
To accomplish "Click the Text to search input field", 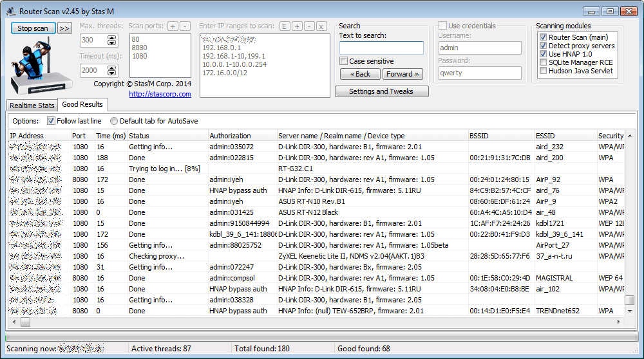I will click(x=381, y=48).
